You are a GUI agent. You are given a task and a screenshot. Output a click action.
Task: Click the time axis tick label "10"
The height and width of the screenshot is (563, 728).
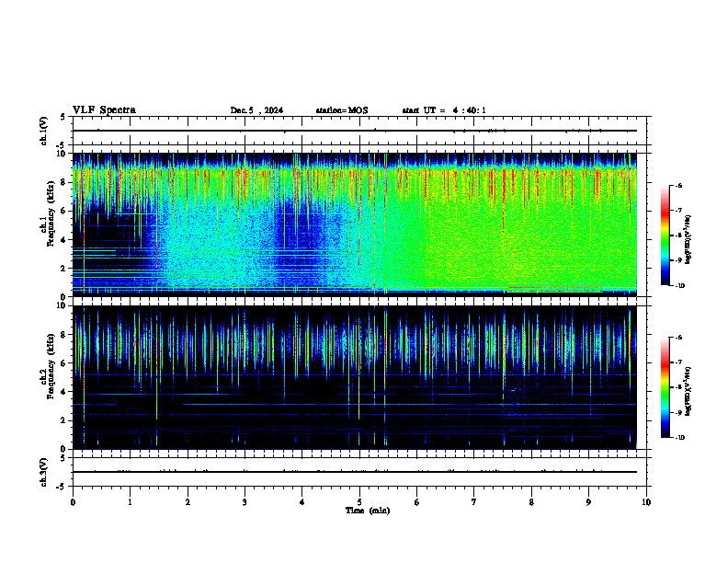(646, 502)
